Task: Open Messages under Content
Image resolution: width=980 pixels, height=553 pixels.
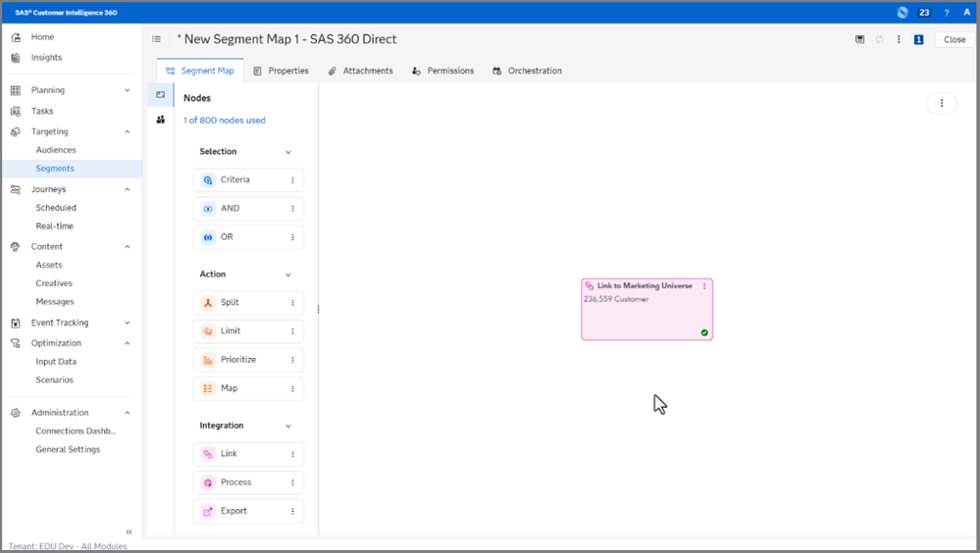Action: pyautogui.click(x=54, y=302)
